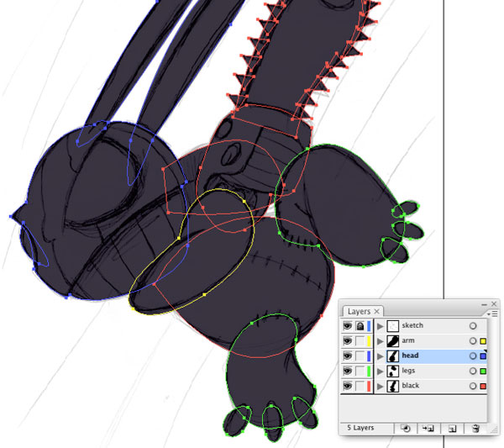Click target circle of arm layer

(x=472, y=340)
